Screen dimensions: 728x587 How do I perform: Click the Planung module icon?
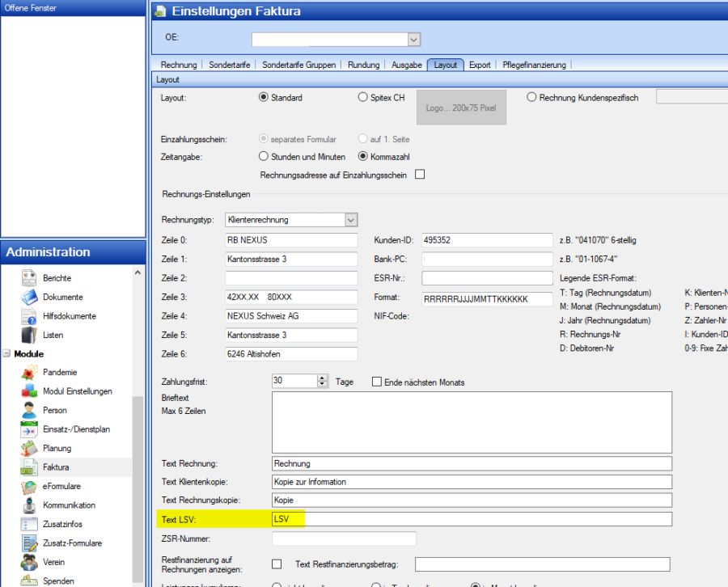[29, 448]
